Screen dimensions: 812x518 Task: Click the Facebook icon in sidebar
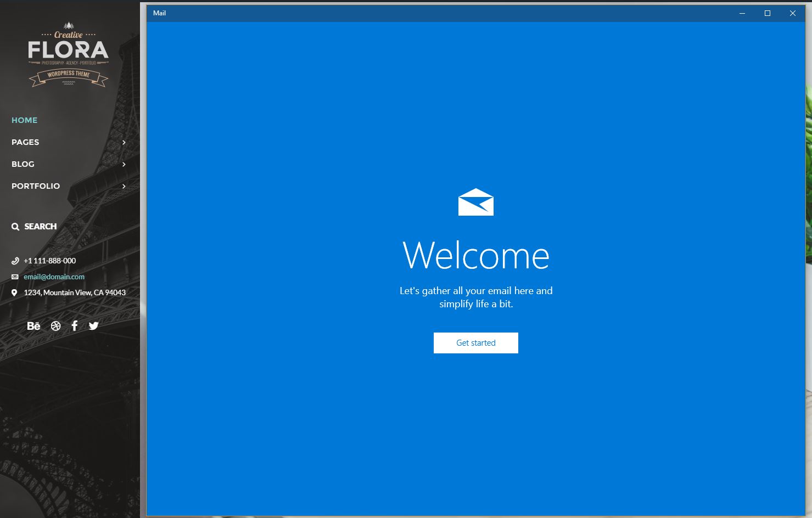click(x=75, y=326)
